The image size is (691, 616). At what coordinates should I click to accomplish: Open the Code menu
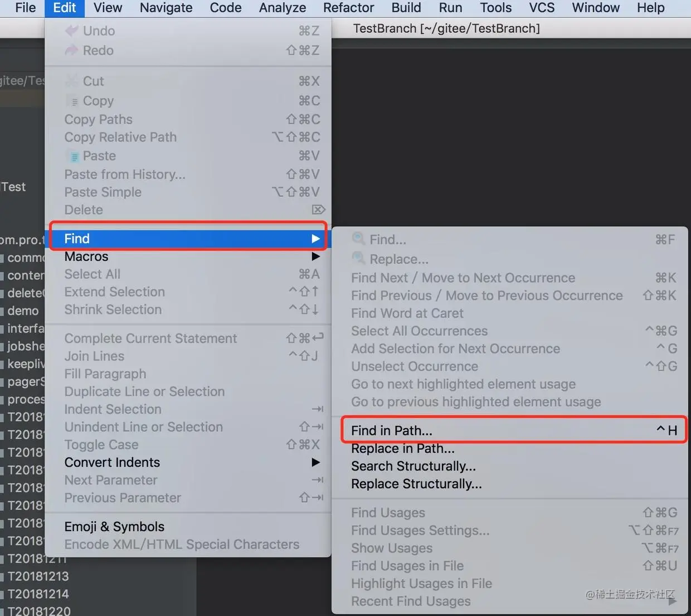226,8
